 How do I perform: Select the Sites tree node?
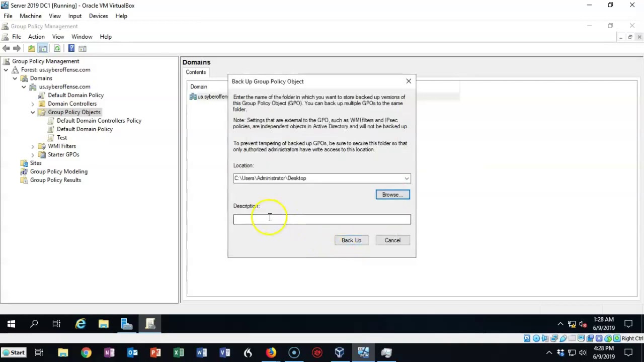[35, 163]
